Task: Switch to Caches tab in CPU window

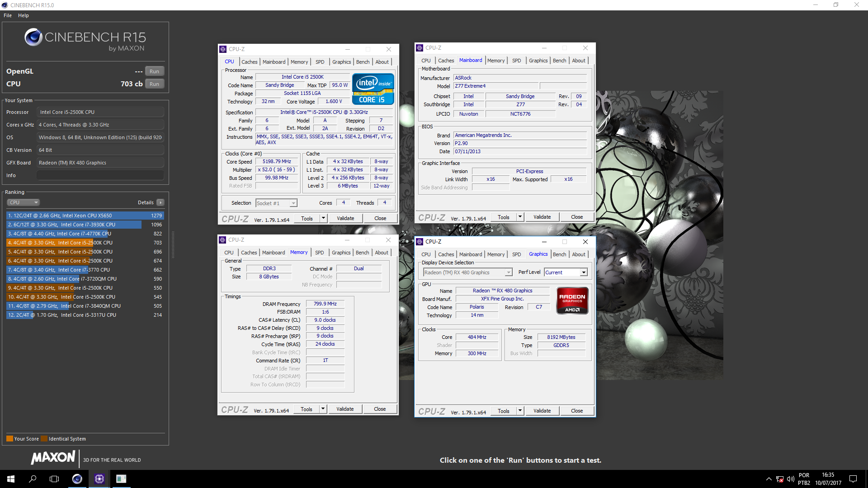Action: click(x=249, y=62)
